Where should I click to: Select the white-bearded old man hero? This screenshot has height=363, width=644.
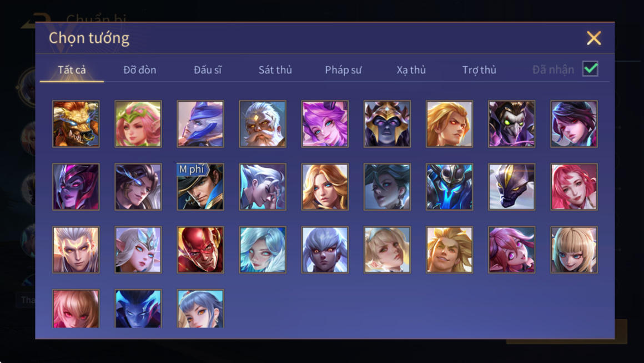(263, 124)
